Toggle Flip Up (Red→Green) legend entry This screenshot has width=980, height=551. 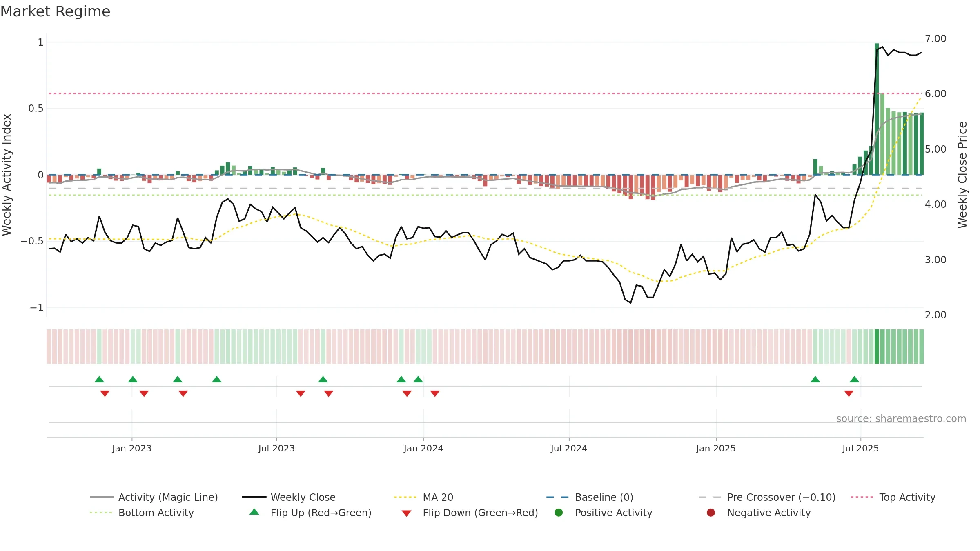tap(310, 513)
